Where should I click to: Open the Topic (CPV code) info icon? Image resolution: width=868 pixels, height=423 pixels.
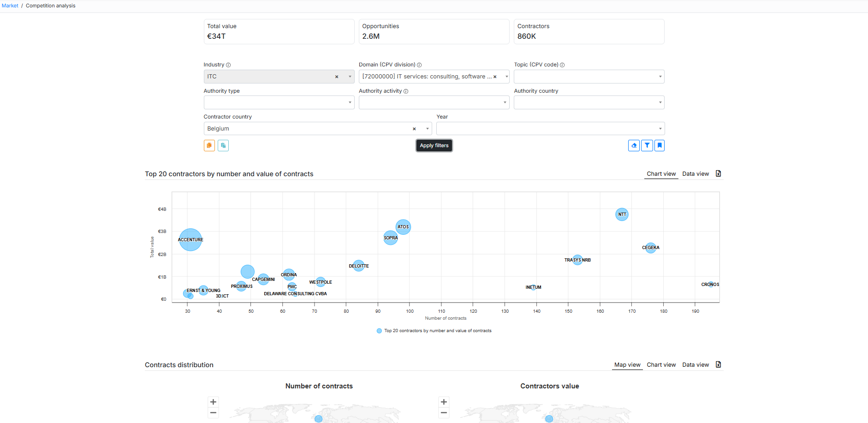click(x=562, y=65)
